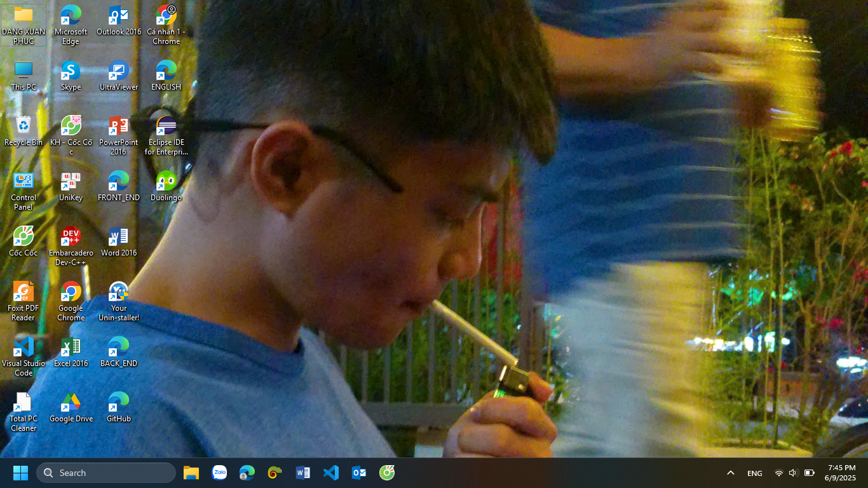Open the chameleon app on taskbar
The width and height of the screenshot is (868, 488).
pos(275,473)
